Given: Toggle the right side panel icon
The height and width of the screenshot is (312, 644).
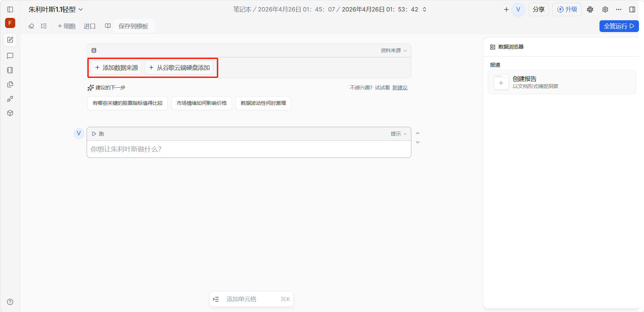Looking at the screenshot, I should pos(632,9).
